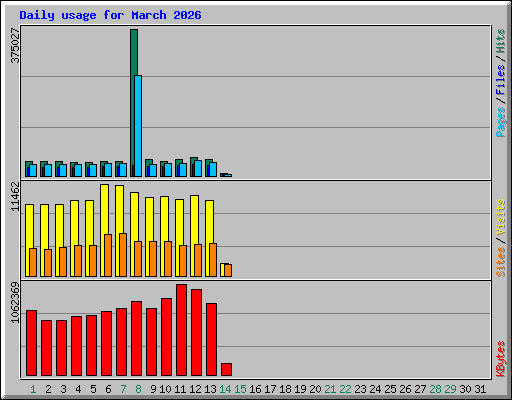Click day label 17 on x-axis
512x400 pixels.
270,389
